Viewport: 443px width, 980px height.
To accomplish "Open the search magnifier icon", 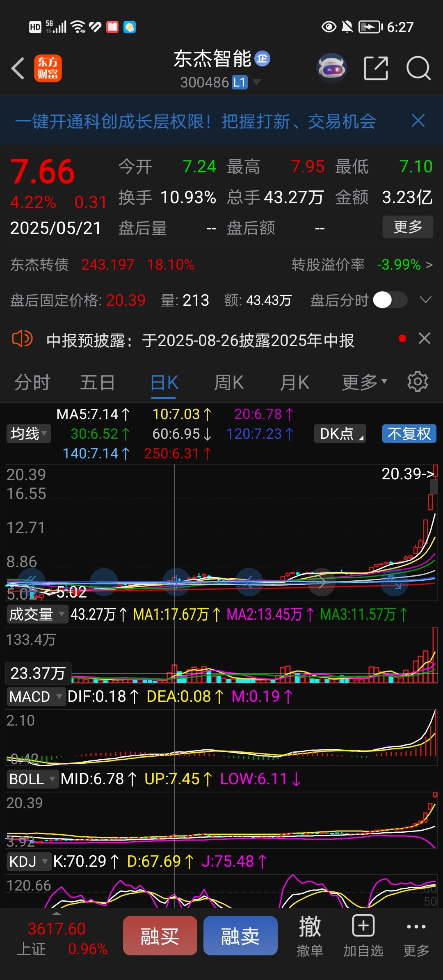I will pos(418,68).
